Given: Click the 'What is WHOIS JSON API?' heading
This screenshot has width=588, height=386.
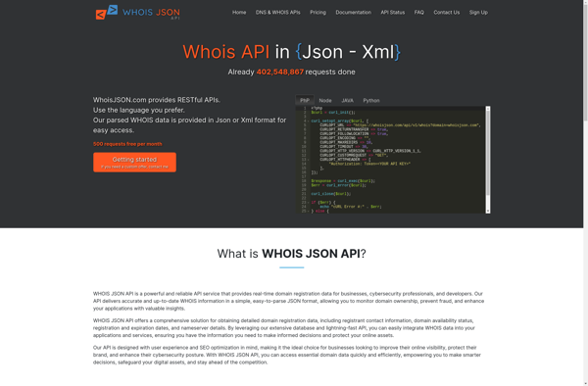Looking at the screenshot, I should tap(291, 254).
